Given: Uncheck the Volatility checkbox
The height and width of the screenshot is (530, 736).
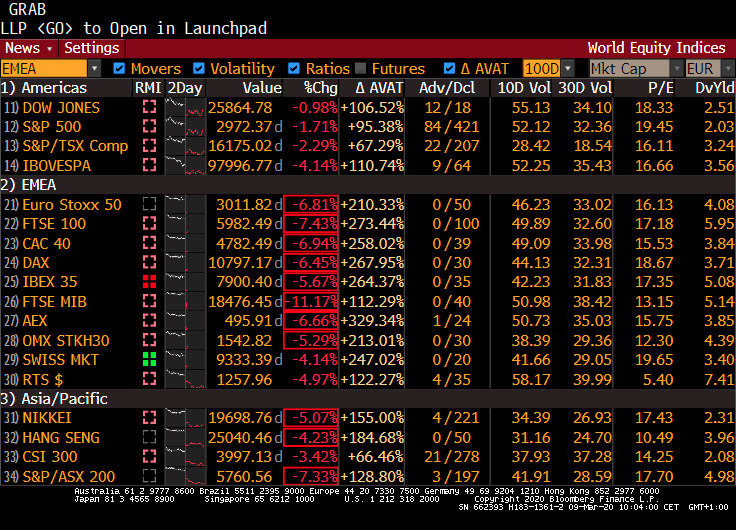Looking at the screenshot, I should pos(199,69).
